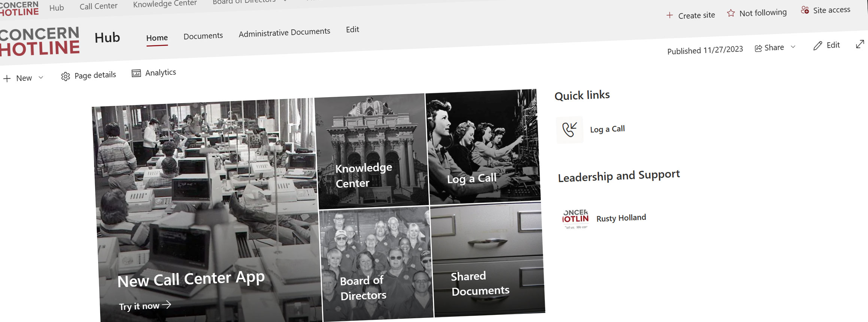Viewport: 868px width, 322px height.
Task: Select Call Center in the hub navigation
Action: 98,6
